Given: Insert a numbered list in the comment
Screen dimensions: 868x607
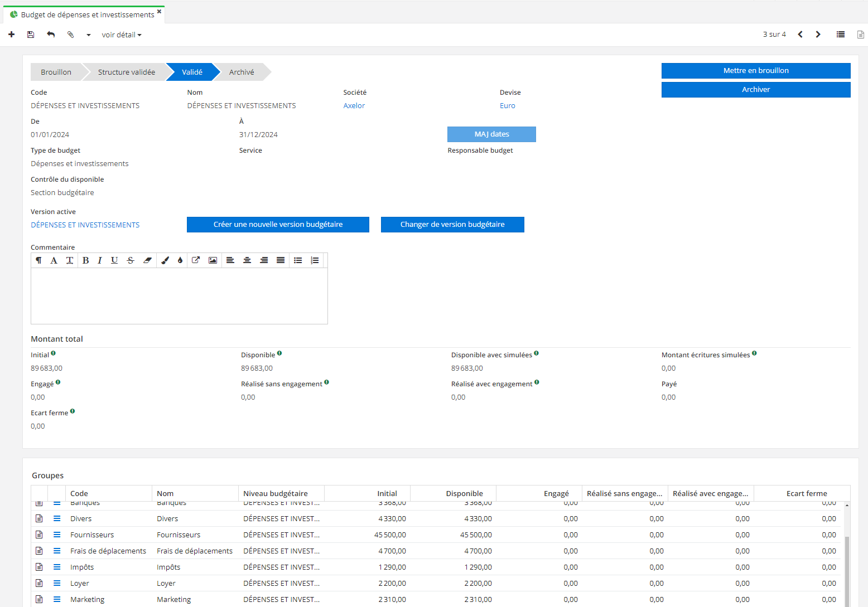Looking at the screenshot, I should pyautogui.click(x=315, y=260).
